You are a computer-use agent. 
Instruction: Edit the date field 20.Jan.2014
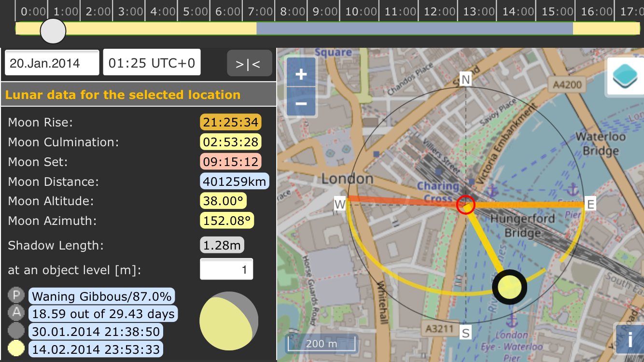point(52,63)
